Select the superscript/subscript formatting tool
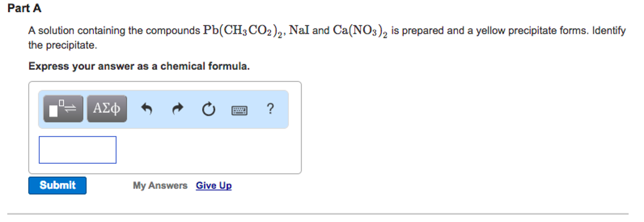644x222 pixels. click(x=63, y=108)
